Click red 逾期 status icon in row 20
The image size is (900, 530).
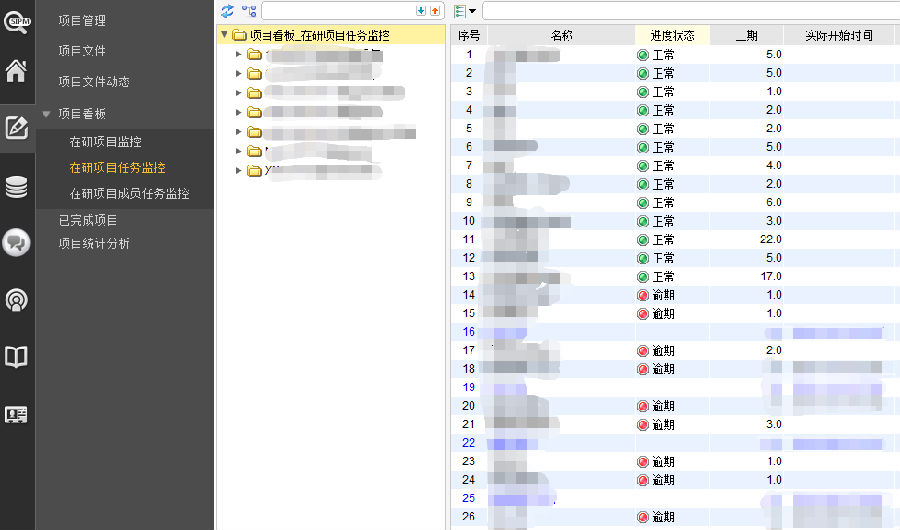point(643,407)
